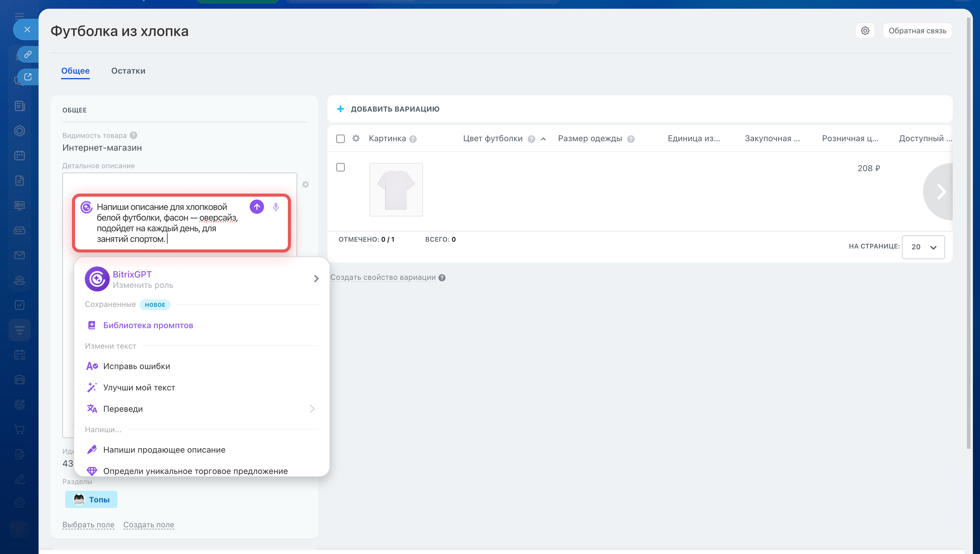Check the T-shirt variation row checkbox
980x554 pixels.
340,167
